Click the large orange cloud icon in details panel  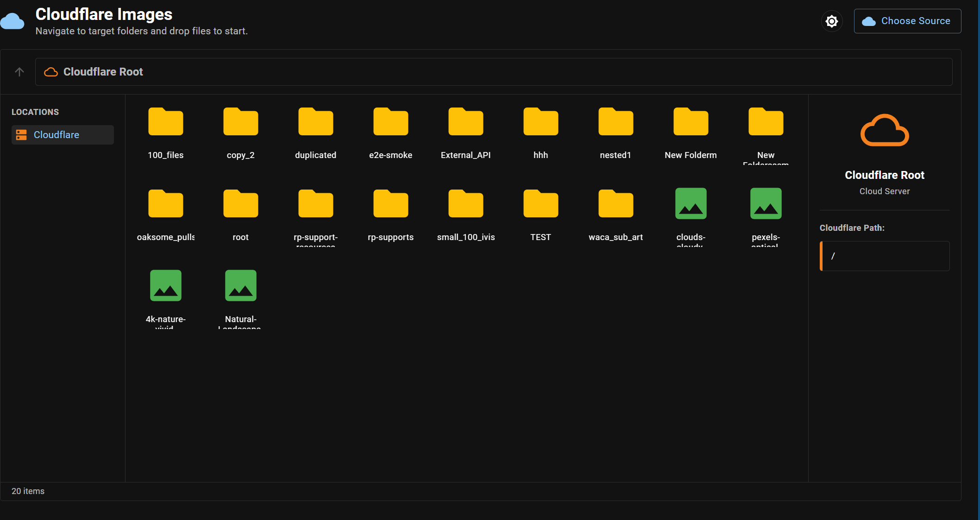point(885,130)
